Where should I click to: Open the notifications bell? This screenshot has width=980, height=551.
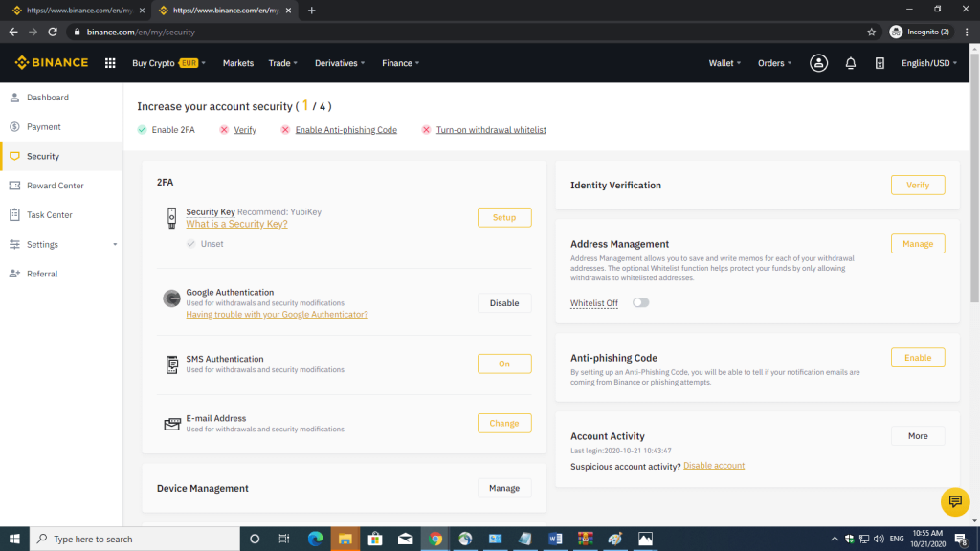[850, 63]
